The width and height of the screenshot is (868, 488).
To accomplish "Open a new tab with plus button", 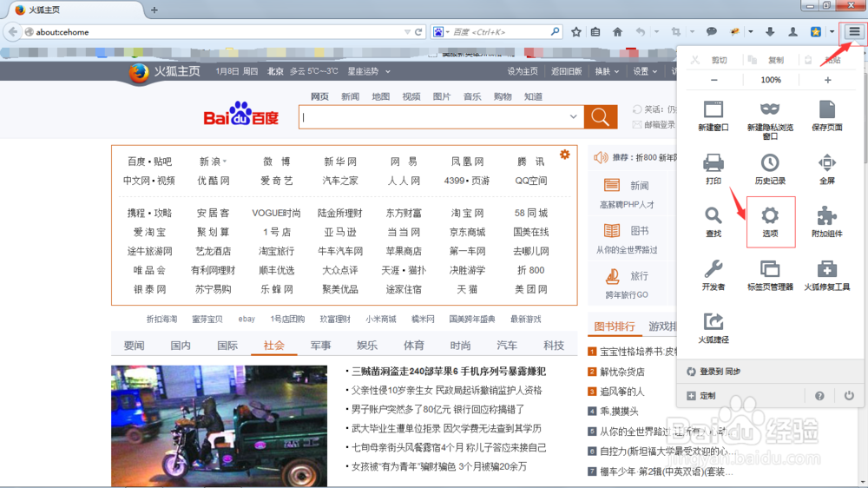I will pos(155,10).
